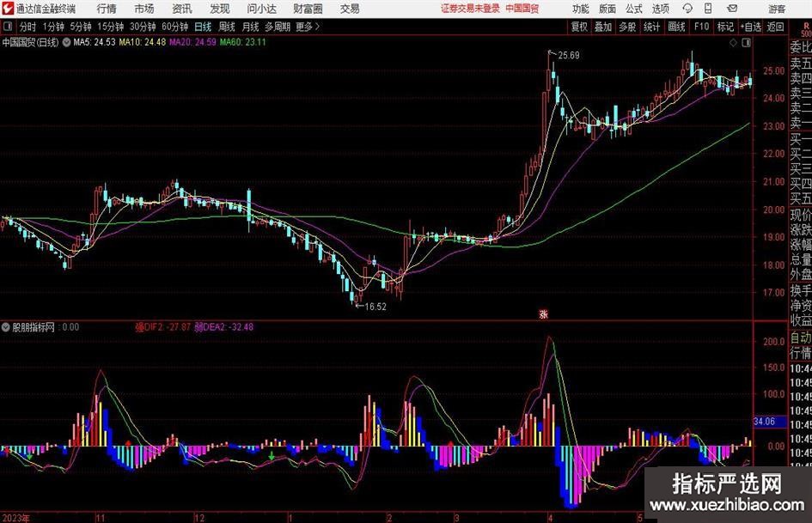
Task: Toggle the side panel icon above the chart
Action: click(746, 43)
